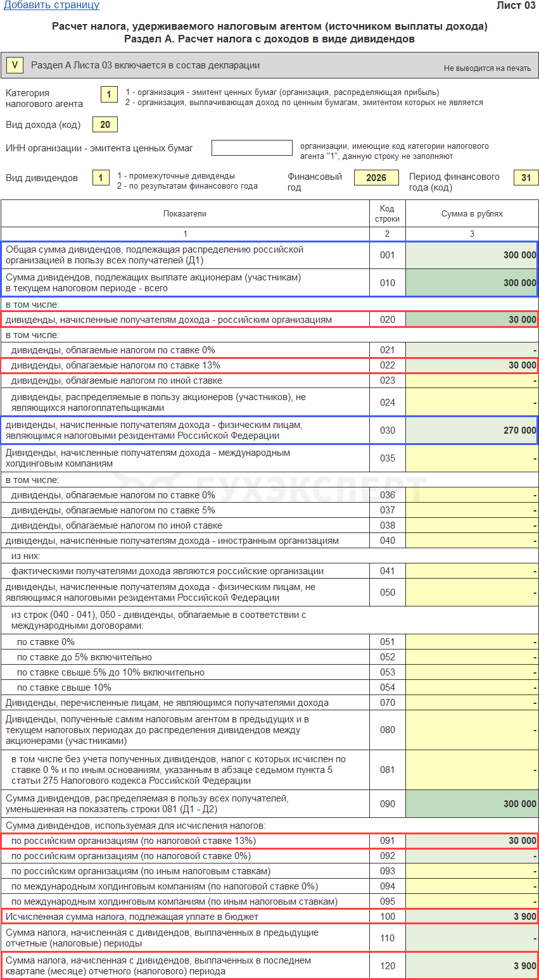This screenshot has height=980, width=539.
Task: Select the Категория налогового агента field
Action: tap(109, 95)
